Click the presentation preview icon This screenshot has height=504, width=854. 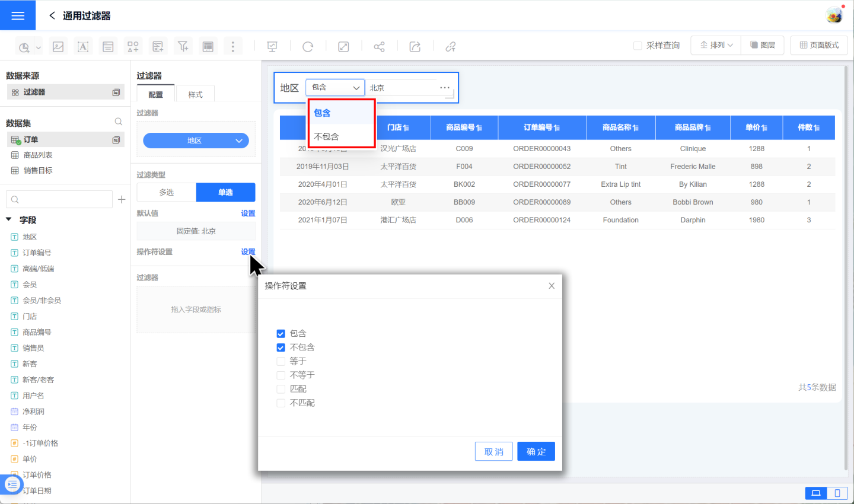point(272,46)
